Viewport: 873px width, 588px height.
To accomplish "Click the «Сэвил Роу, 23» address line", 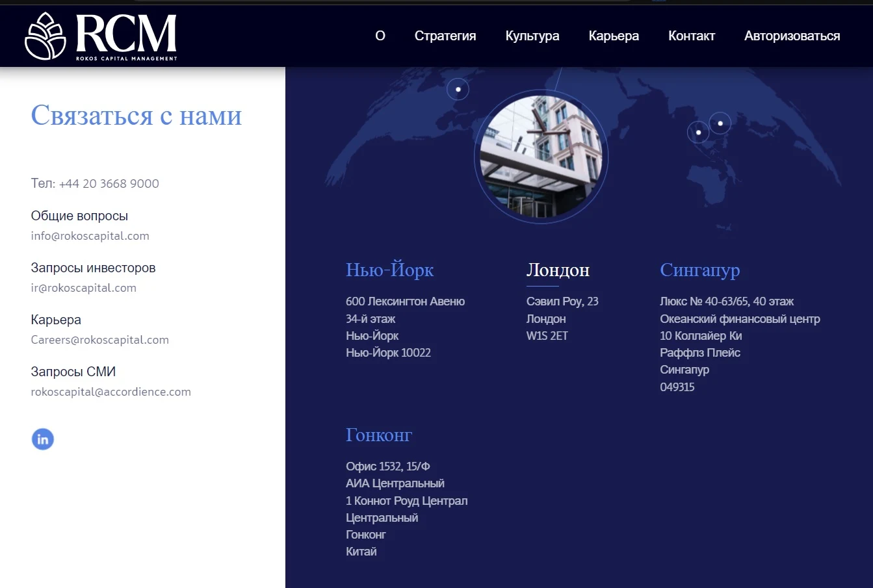I will [562, 301].
